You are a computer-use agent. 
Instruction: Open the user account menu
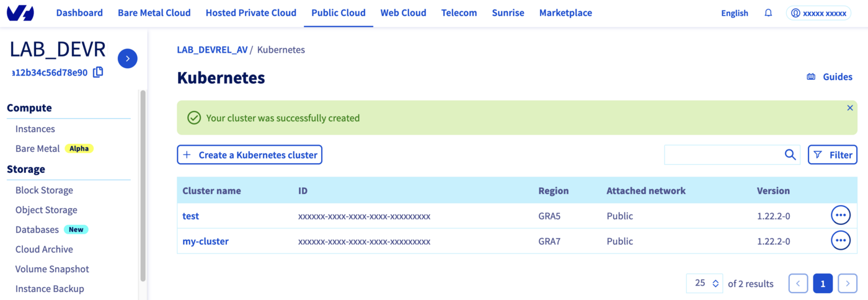818,13
